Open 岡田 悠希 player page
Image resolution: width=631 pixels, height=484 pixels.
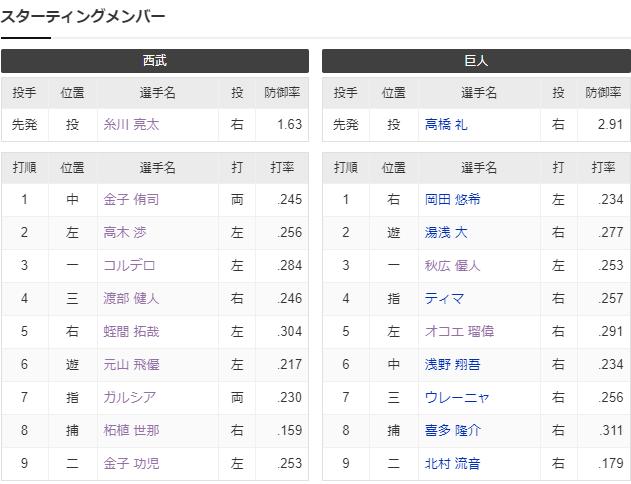pos(452,199)
